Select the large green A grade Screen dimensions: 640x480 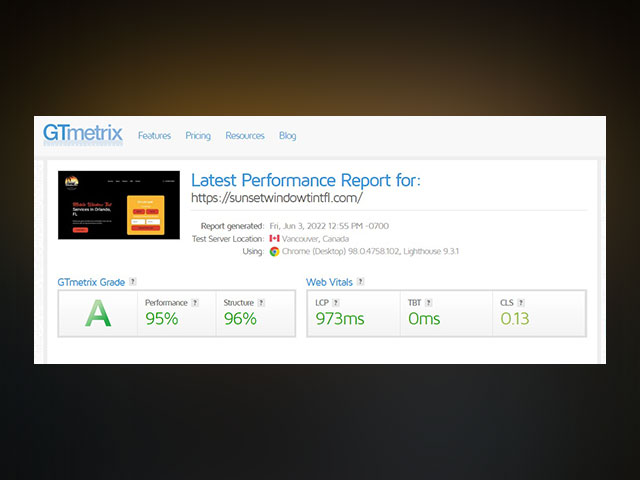click(98, 314)
